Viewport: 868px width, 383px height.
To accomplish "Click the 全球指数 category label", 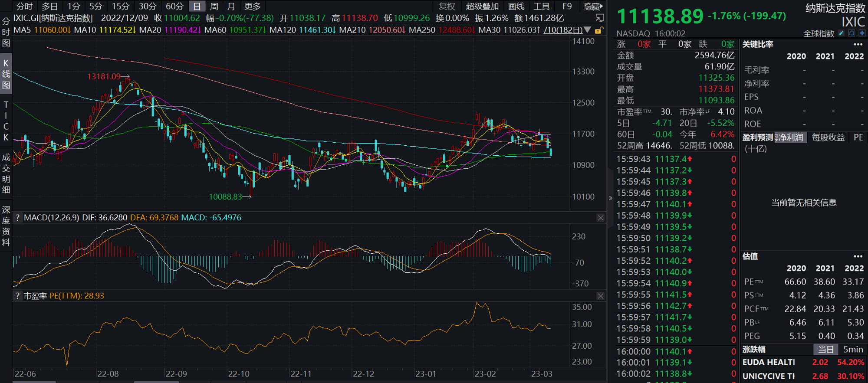I will (819, 33).
